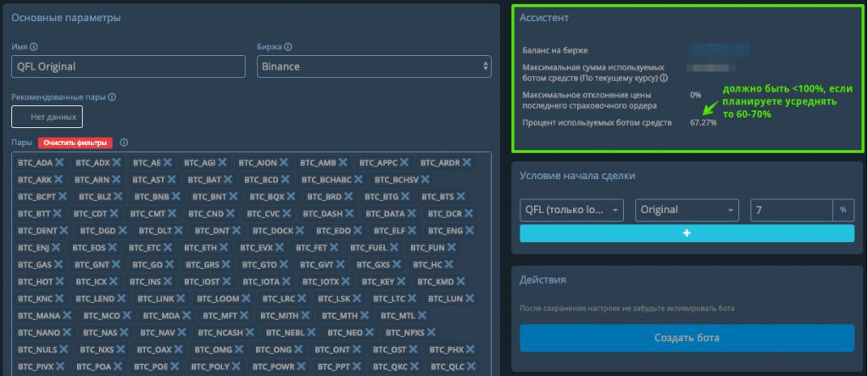Add a condition with the cyan plus button
The width and height of the screenshot is (868, 376).
pos(687,233)
